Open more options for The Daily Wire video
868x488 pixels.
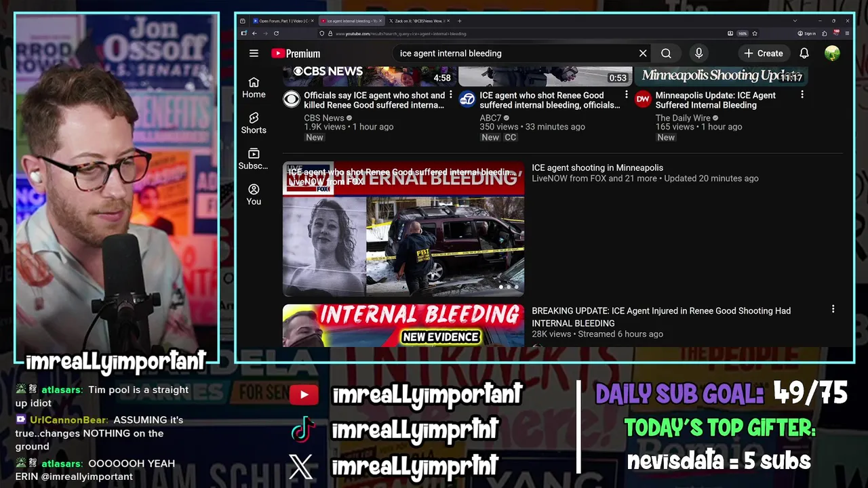tap(802, 95)
